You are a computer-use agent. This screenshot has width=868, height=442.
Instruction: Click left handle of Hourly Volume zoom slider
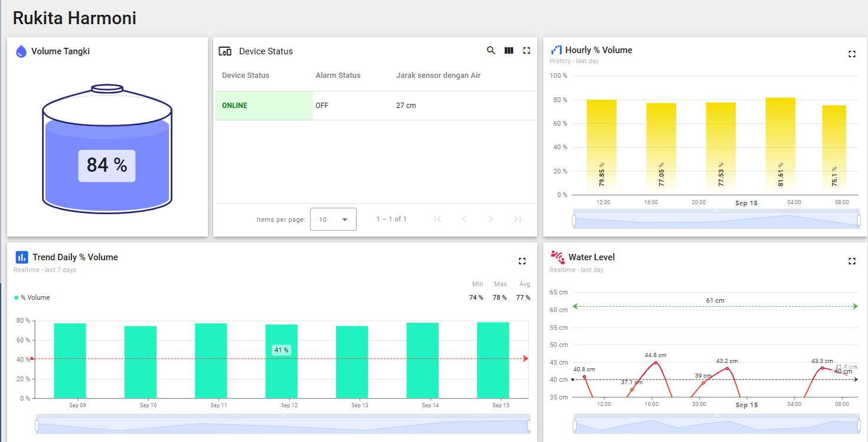pos(573,220)
